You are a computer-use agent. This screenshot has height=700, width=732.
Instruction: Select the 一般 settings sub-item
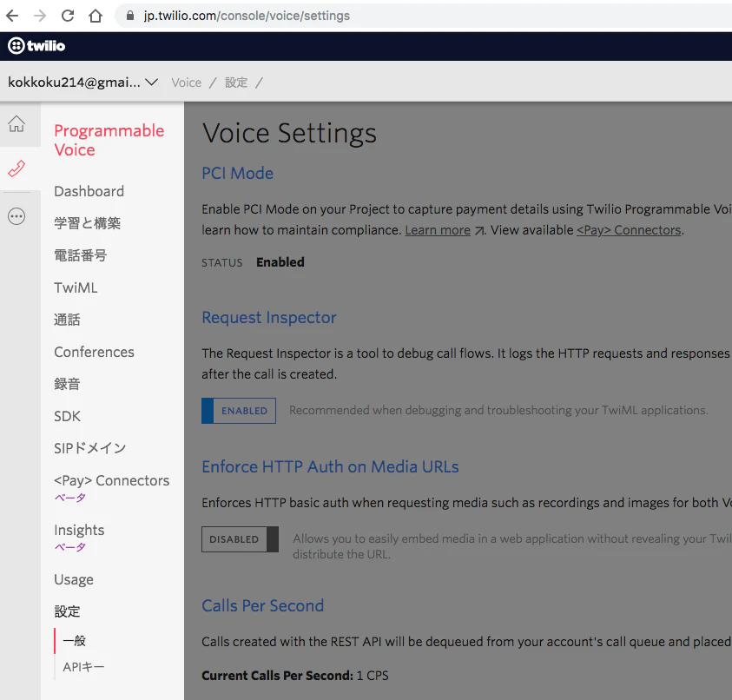coord(74,641)
